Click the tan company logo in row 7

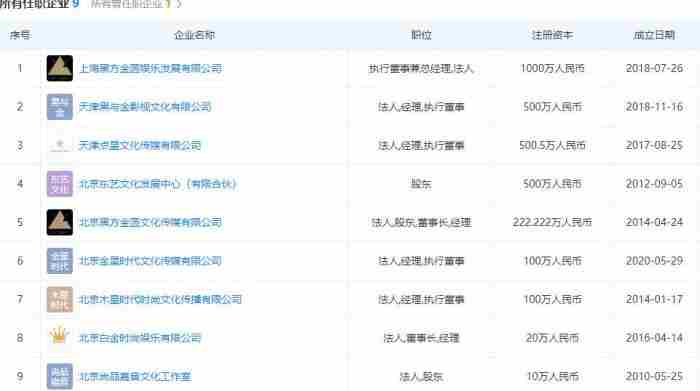(x=60, y=299)
